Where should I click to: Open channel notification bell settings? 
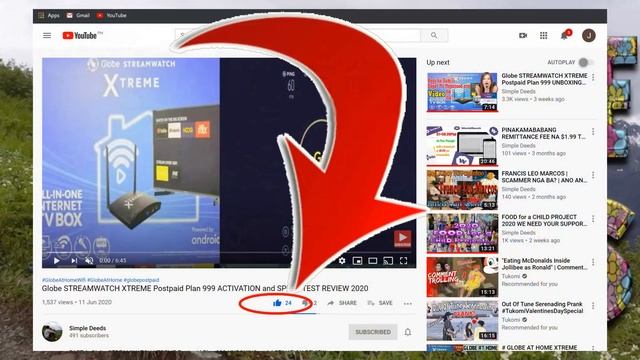(x=408, y=332)
